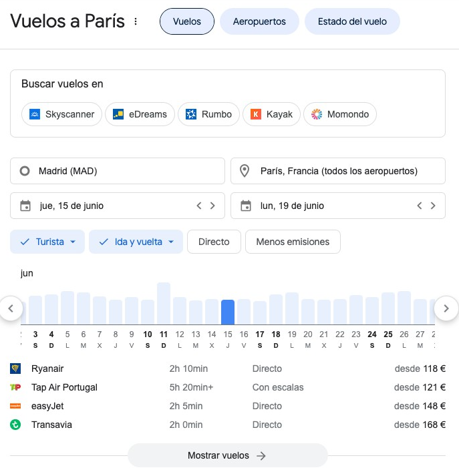Click the easyJet airline logo
The width and height of the screenshot is (459, 476).
pyautogui.click(x=15, y=406)
